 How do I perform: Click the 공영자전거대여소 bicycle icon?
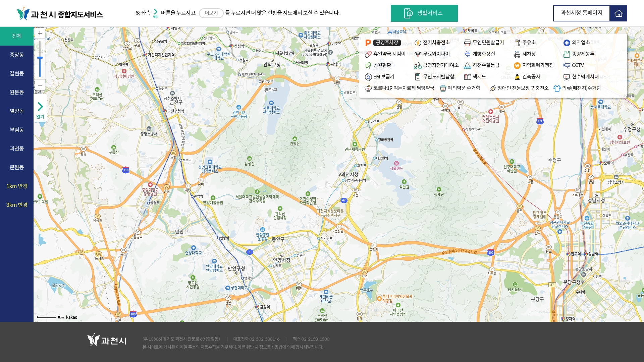[x=418, y=65]
